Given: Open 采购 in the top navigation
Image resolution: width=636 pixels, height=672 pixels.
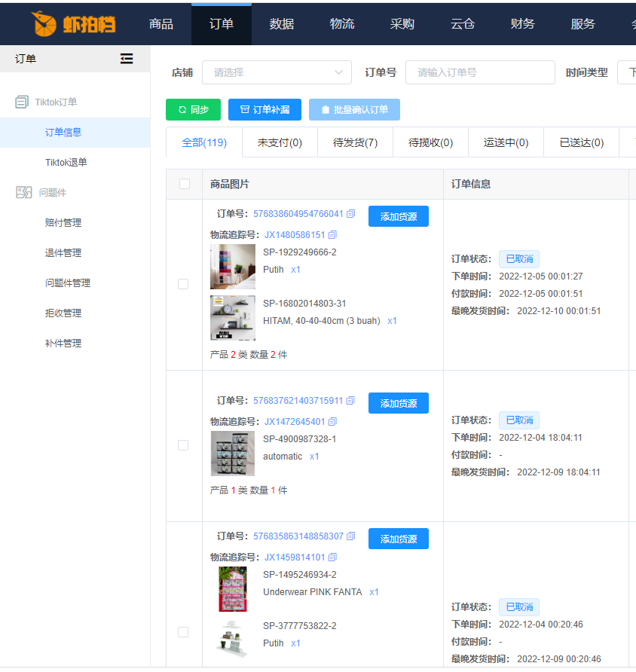Looking at the screenshot, I should [402, 24].
